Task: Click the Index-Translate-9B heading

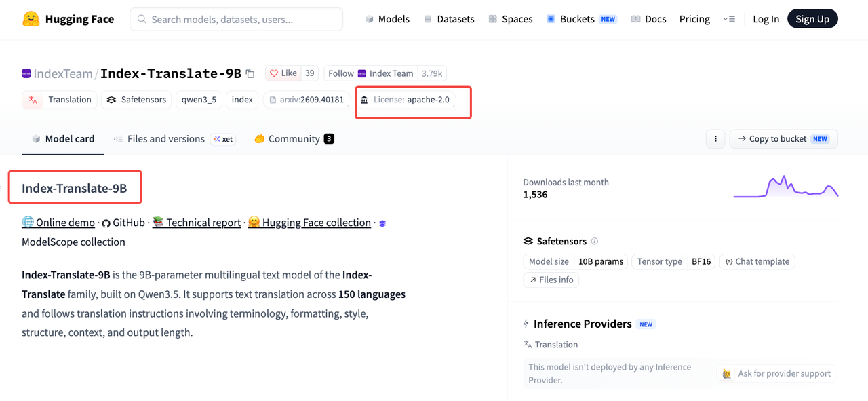Action: point(75,188)
